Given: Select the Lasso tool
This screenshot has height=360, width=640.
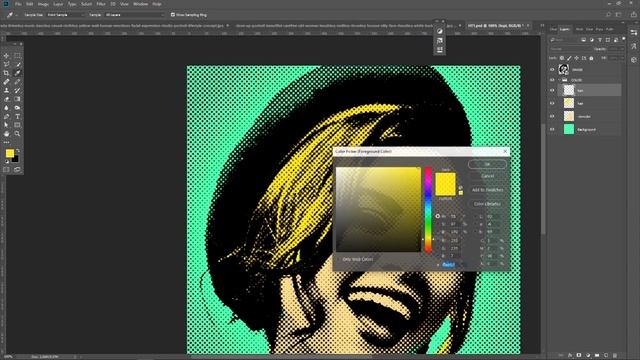Looking at the screenshot, I should [x=6, y=64].
